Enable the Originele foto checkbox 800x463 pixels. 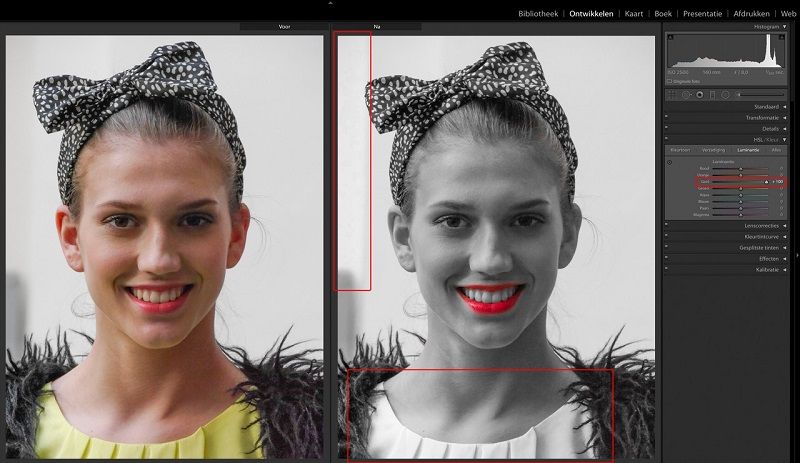point(671,81)
